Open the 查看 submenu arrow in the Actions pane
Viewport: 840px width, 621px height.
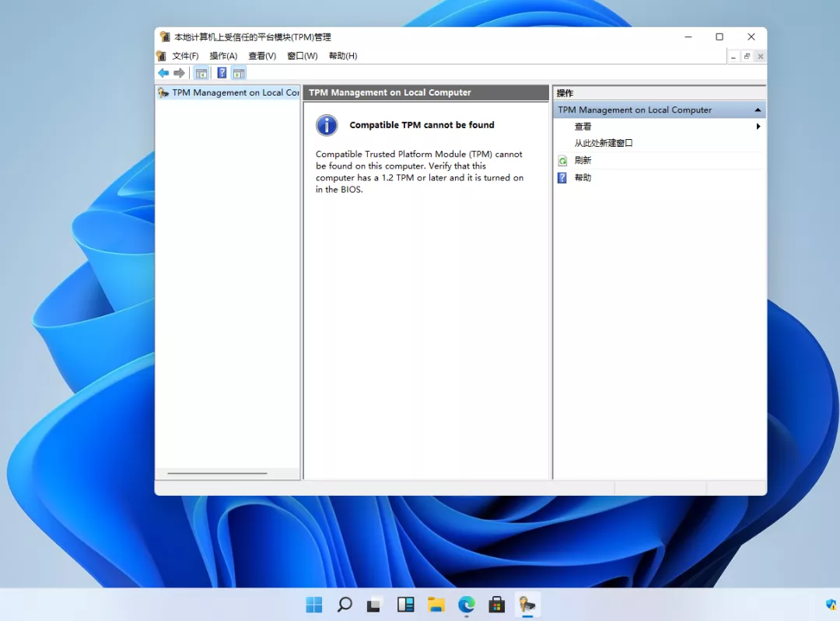[759, 126]
